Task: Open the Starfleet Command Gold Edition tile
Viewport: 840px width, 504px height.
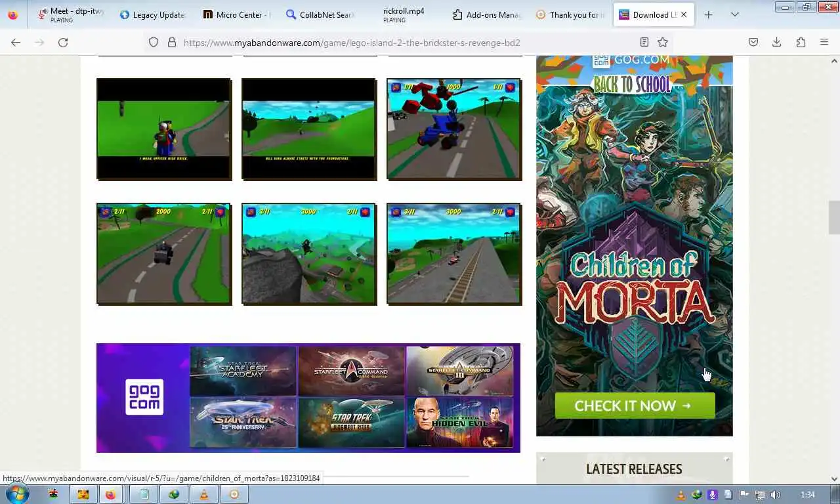Action: [351, 371]
